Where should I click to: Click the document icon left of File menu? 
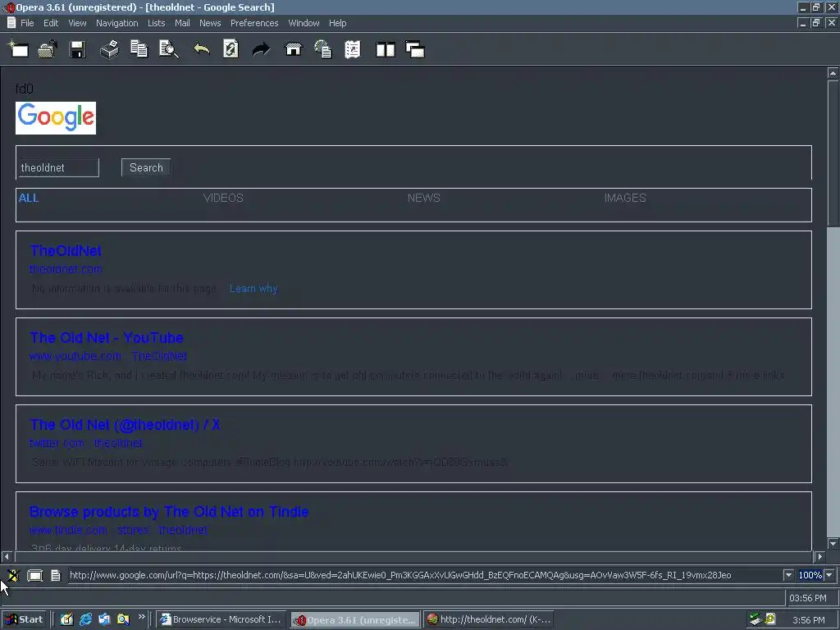(11, 22)
